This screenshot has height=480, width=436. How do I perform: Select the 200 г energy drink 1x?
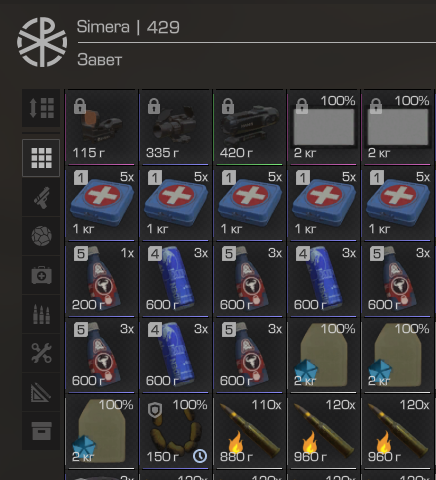point(102,280)
